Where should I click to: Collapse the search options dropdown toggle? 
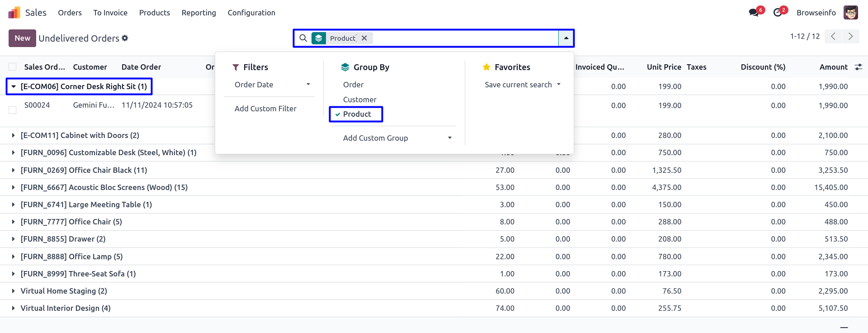pos(566,38)
